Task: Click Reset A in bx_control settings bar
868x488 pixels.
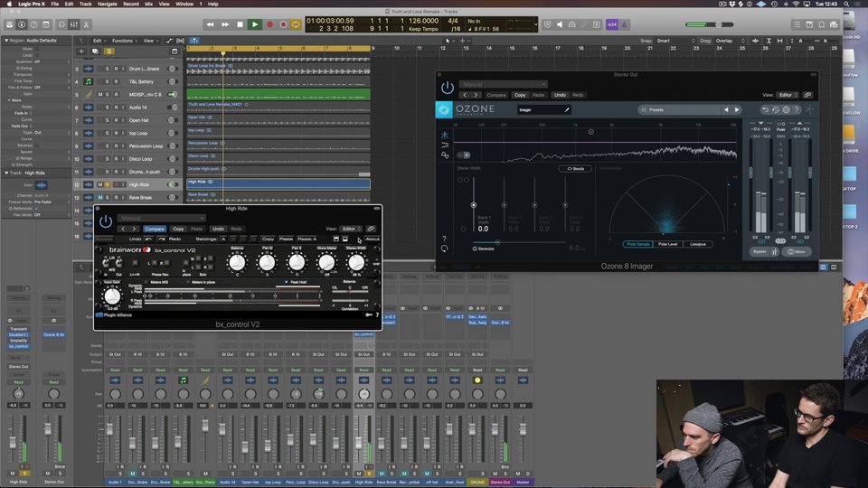Action: 307,239
